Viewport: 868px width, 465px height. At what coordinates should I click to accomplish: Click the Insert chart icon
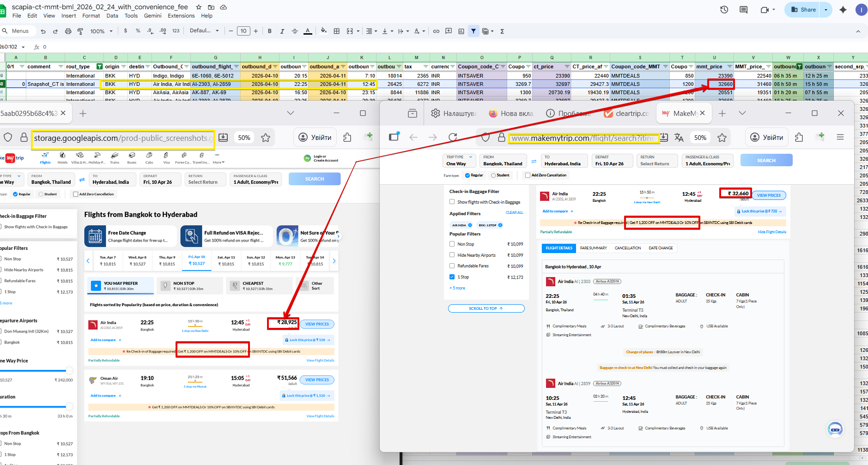click(461, 31)
